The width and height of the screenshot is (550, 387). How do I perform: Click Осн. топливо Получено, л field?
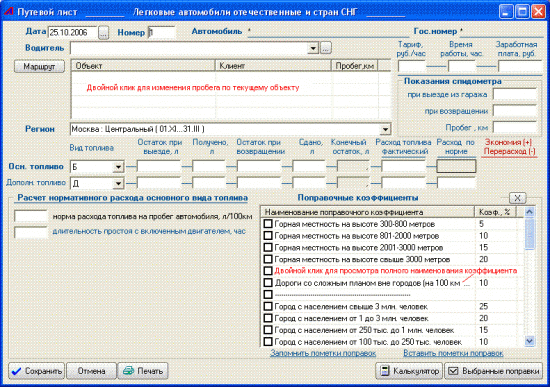pos(209,166)
